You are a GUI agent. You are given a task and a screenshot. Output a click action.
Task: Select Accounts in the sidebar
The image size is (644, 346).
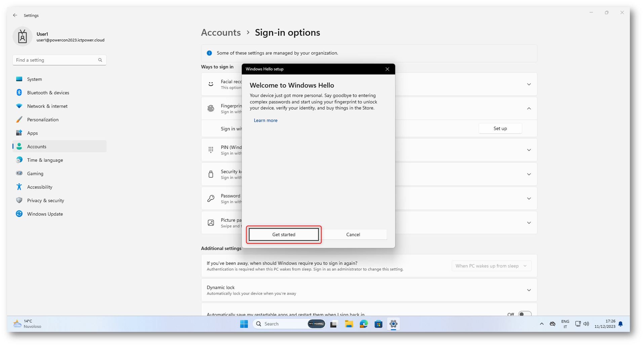pos(59,146)
